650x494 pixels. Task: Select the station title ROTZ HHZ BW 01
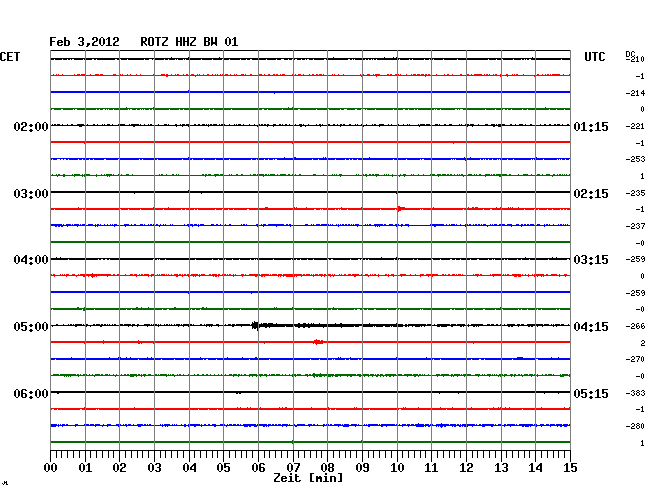189,42
